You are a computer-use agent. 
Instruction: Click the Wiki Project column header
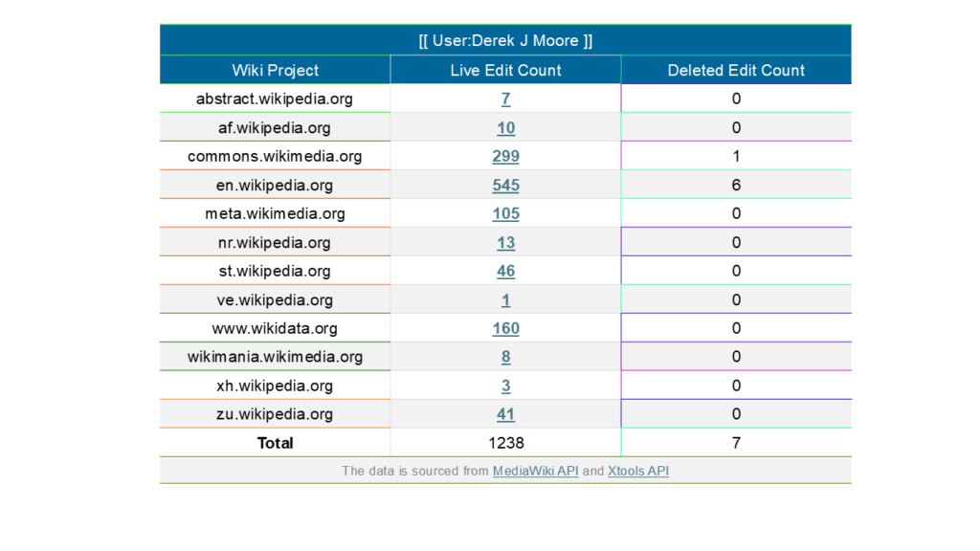coord(275,70)
